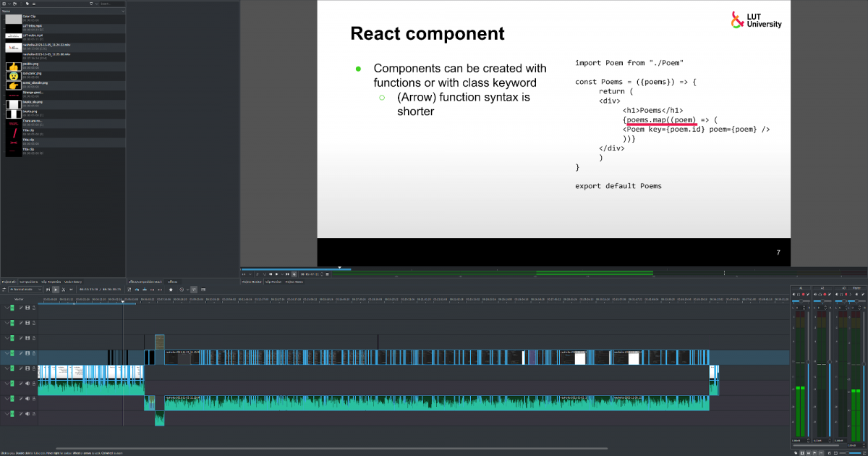Click the overwrite clip zone icon
The width and height of the screenshot is (868, 456).
145,290
